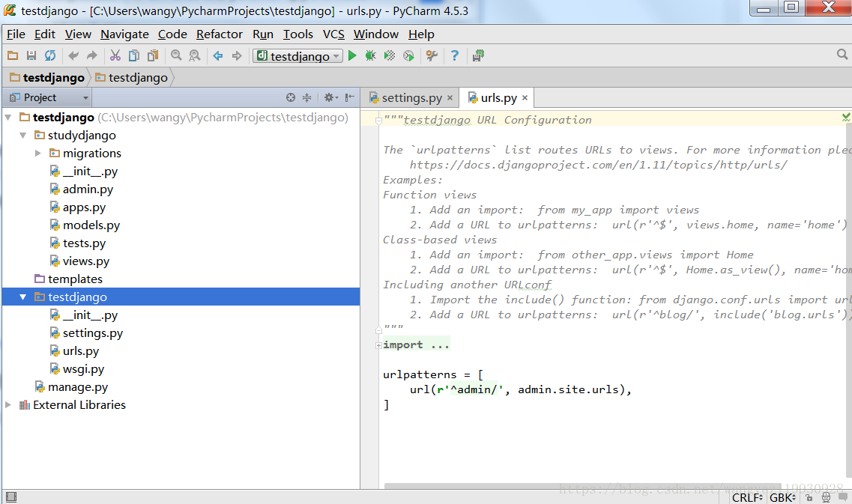Click event log speech bubble icon
The width and height of the screenshot is (852, 504).
point(843,497)
